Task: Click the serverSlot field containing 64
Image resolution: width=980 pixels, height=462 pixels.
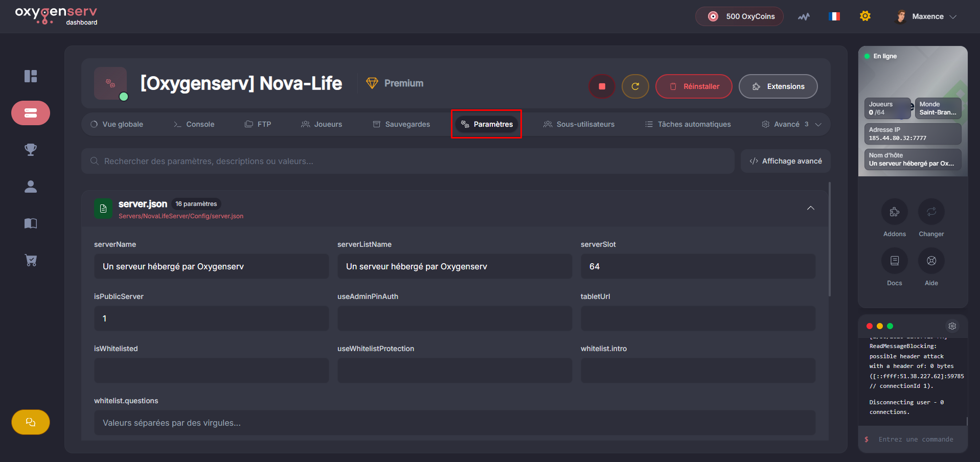Action: pyautogui.click(x=698, y=266)
